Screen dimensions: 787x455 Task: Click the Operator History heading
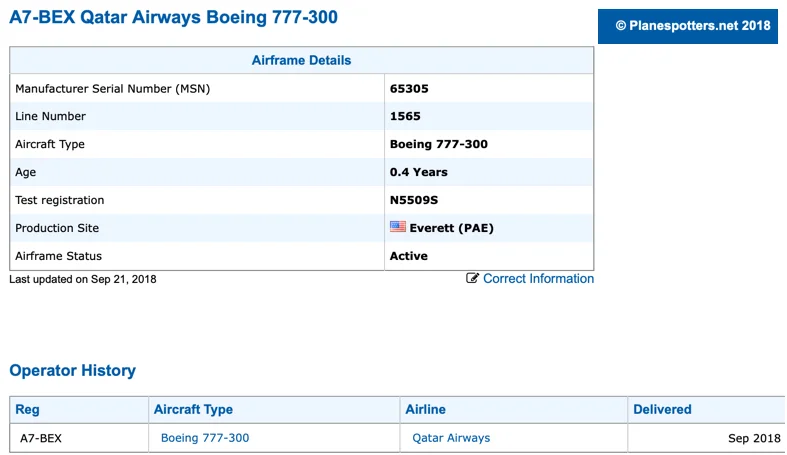pos(72,370)
